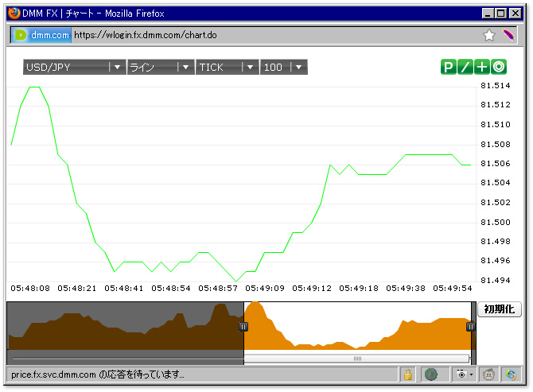The image size is (533, 392).
Task: Click the 81.514 price axis label
Action: tap(496, 86)
